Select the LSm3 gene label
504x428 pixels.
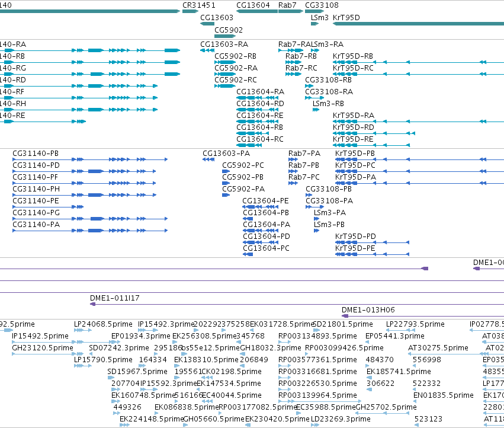pos(319,18)
